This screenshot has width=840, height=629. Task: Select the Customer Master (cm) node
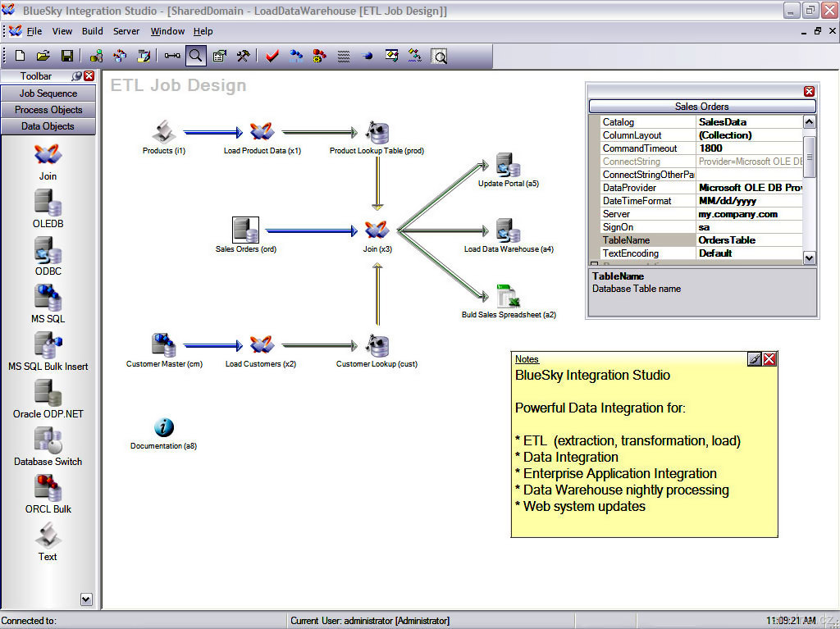[x=164, y=350]
